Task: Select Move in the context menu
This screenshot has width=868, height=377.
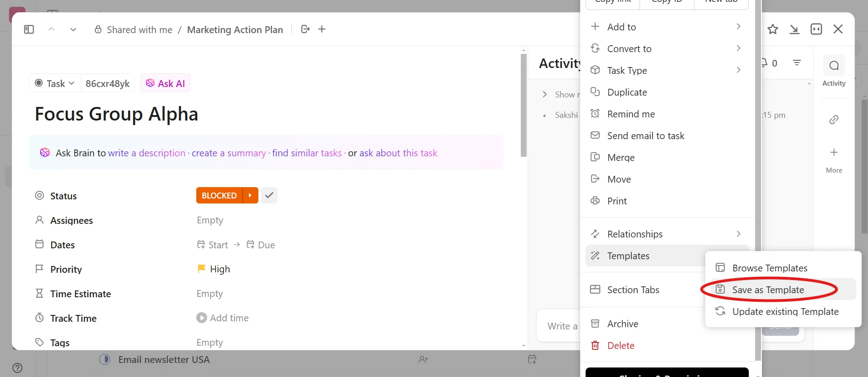Action: [666, 179]
